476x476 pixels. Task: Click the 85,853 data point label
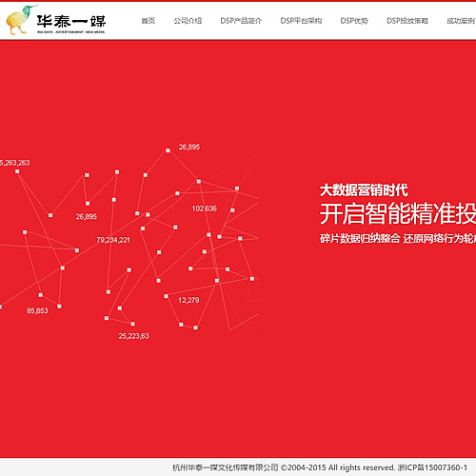pyautogui.click(x=37, y=310)
